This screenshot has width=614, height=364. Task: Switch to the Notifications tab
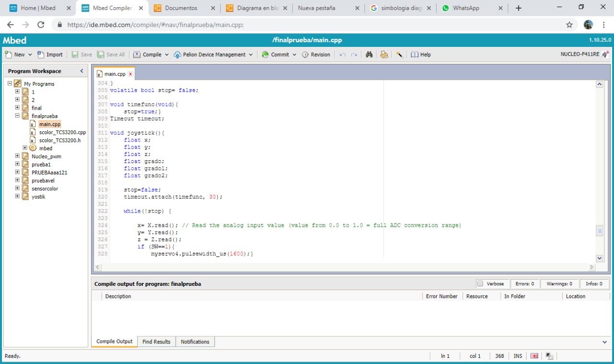(x=195, y=342)
